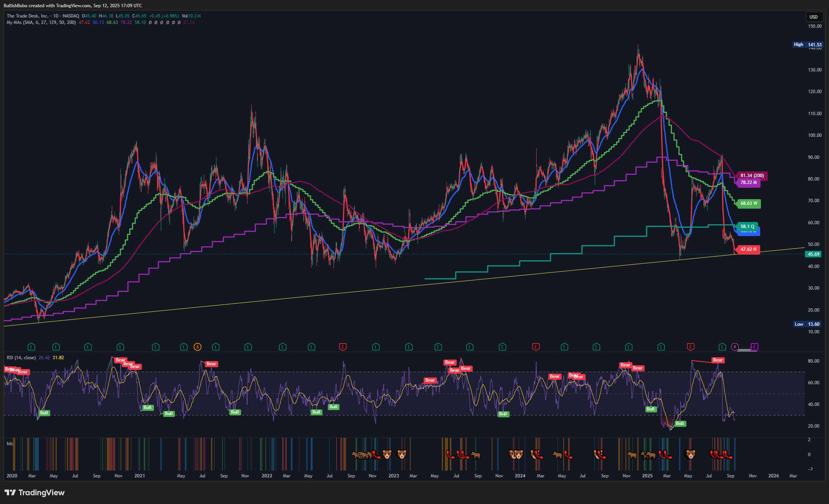829x504 pixels.
Task: Select the RSI (14, close) legend
Action: [x=21, y=358]
